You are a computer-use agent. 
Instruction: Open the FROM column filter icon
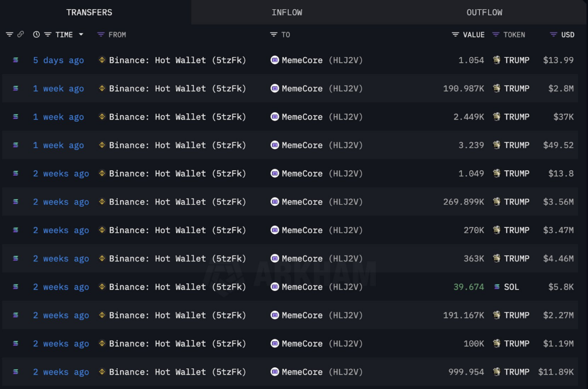coord(100,34)
